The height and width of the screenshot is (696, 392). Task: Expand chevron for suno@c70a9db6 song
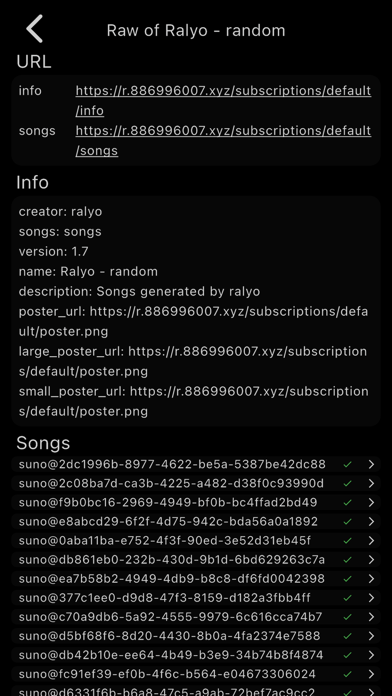click(x=372, y=617)
